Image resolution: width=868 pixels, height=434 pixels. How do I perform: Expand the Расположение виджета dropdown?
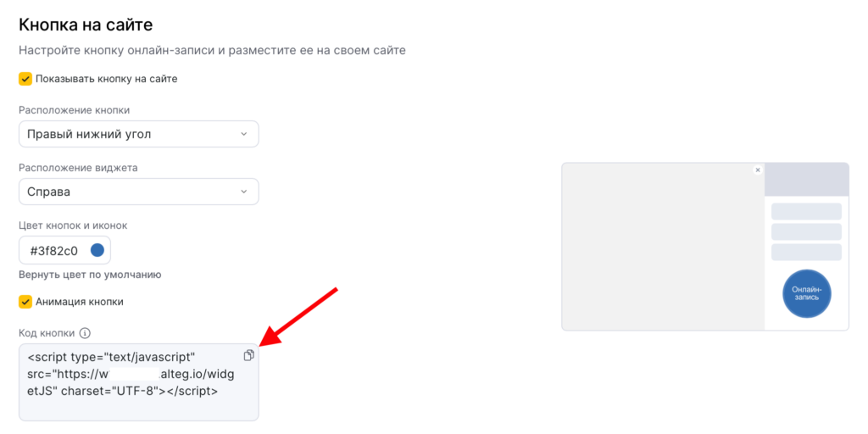tap(138, 192)
